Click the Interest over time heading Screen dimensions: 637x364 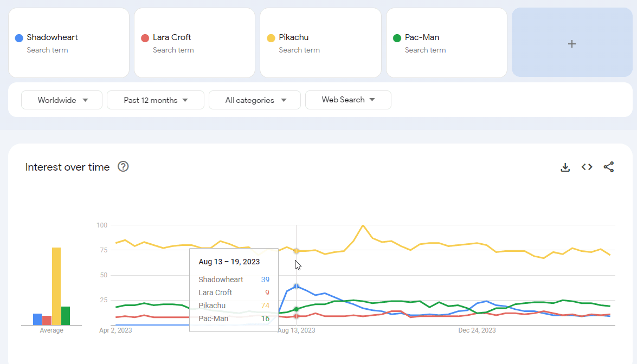[x=67, y=167]
